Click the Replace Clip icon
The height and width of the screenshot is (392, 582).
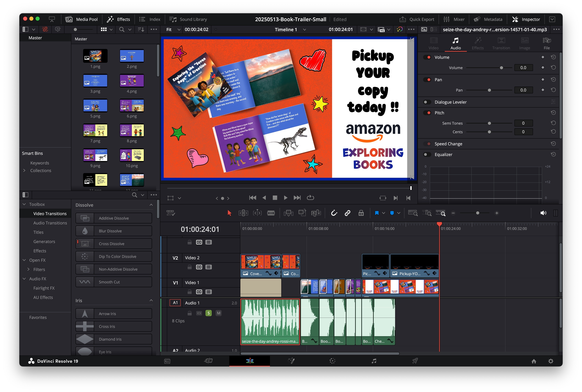click(x=316, y=213)
